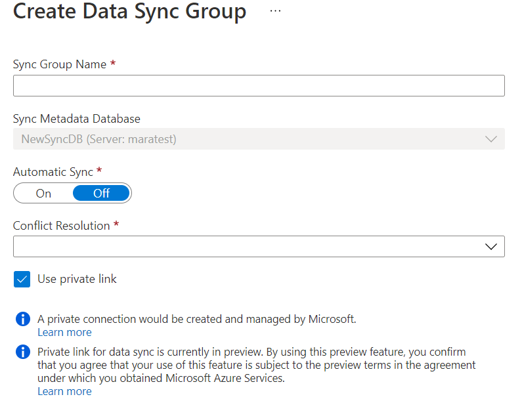Click the Create Data Sync Group heading
Screen dimensions: 522x420
point(130,12)
